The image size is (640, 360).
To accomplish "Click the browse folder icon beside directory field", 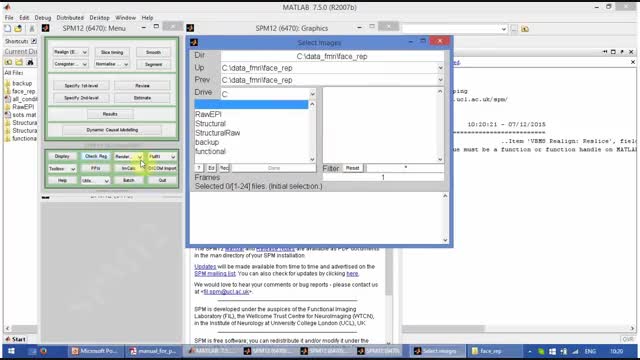I will 525,29.
